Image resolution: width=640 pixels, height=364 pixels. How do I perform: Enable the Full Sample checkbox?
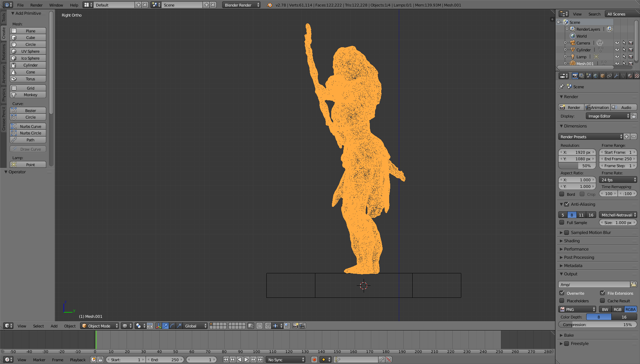tap(562, 222)
